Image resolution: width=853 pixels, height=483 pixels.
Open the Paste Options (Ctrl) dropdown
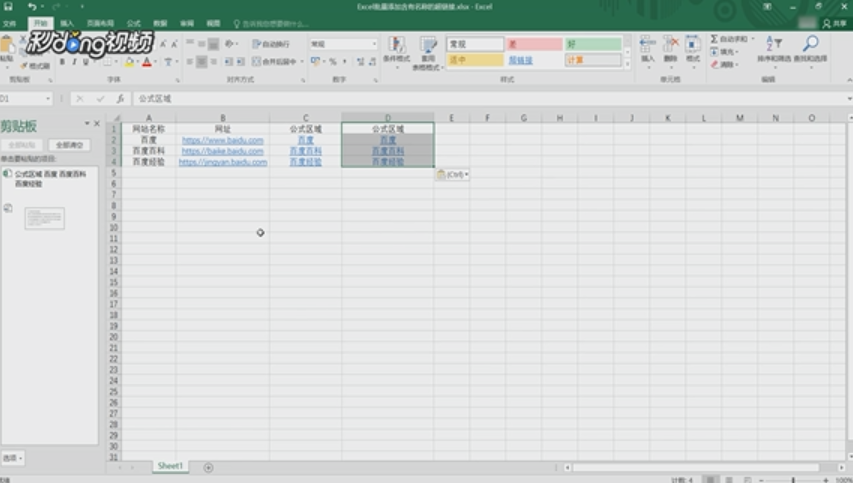pyautogui.click(x=452, y=175)
